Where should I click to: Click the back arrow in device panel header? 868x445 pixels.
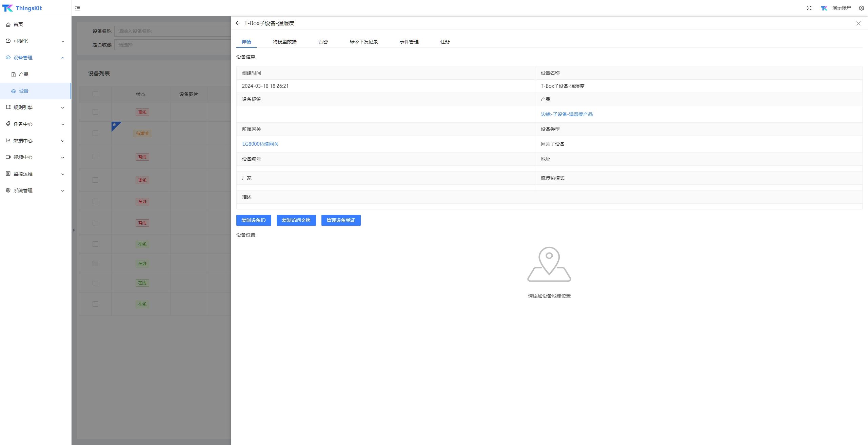[x=237, y=23]
